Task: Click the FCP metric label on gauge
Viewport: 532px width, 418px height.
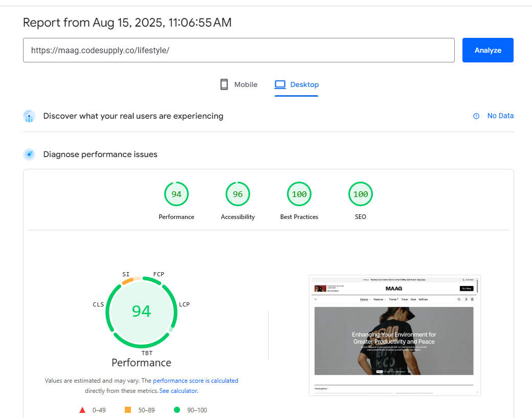Action: (159, 274)
